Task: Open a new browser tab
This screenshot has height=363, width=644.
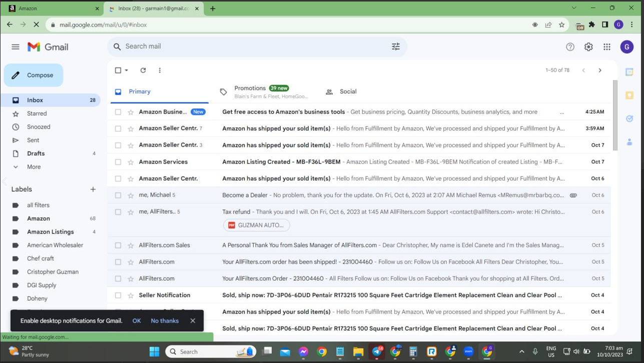Action: tap(213, 8)
